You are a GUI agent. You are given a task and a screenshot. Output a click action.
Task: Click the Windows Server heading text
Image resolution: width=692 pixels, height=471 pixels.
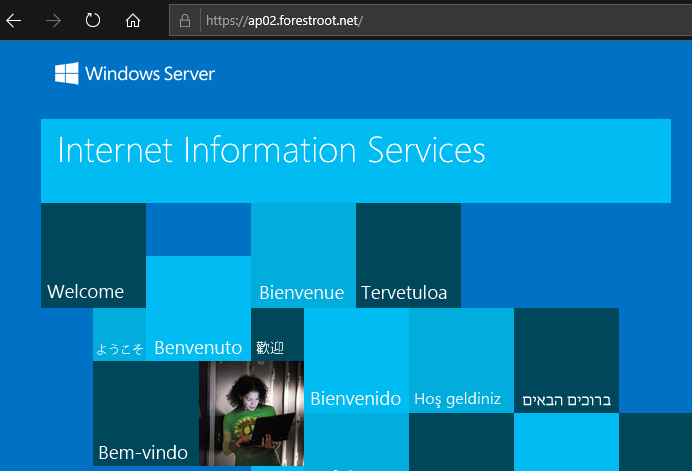[150, 74]
